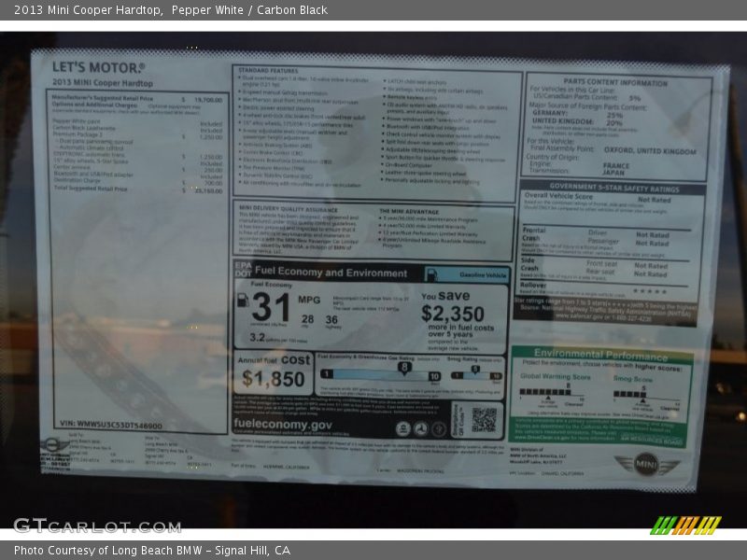Click the MINI winged logo on sticker

pyautogui.click(x=646, y=463)
